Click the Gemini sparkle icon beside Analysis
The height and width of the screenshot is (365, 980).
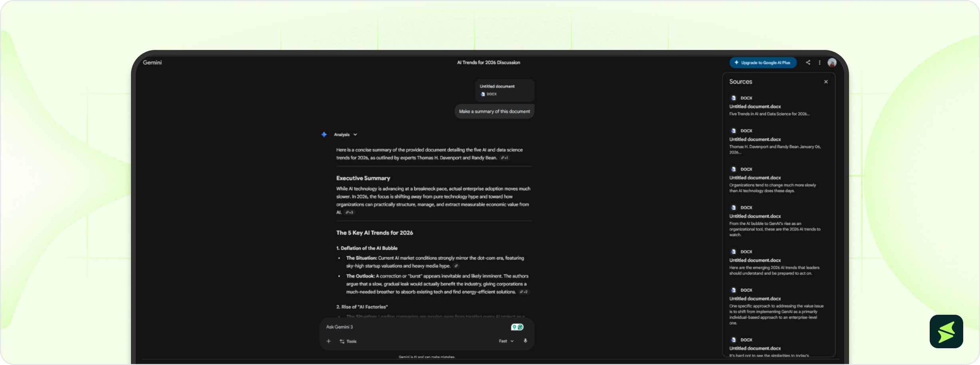point(324,135)
